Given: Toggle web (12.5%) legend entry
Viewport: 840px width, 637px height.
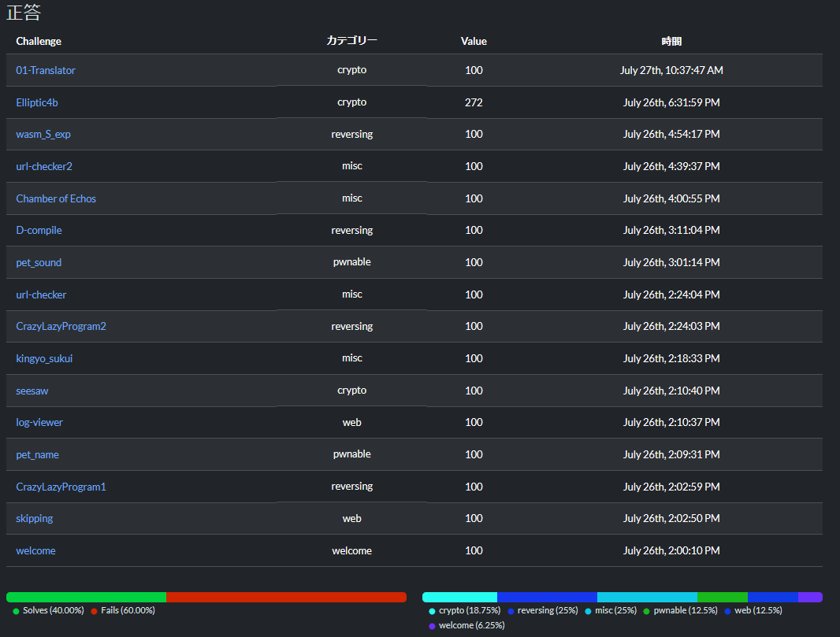Looking at the screenshot, I should point(753,611).
